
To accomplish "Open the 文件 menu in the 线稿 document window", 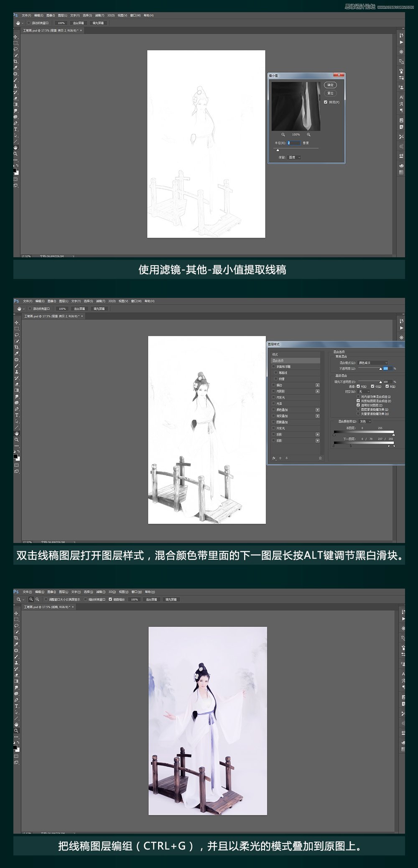I will 27,592.
